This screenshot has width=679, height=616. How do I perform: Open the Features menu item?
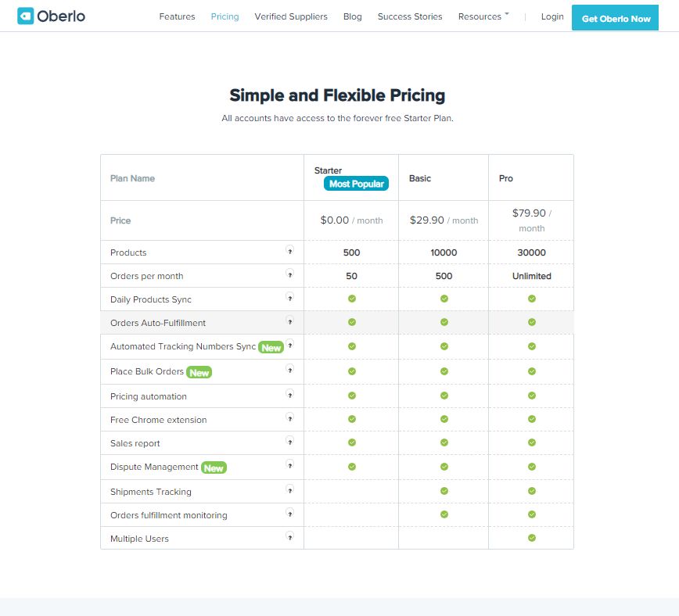(x=177, y=16)
